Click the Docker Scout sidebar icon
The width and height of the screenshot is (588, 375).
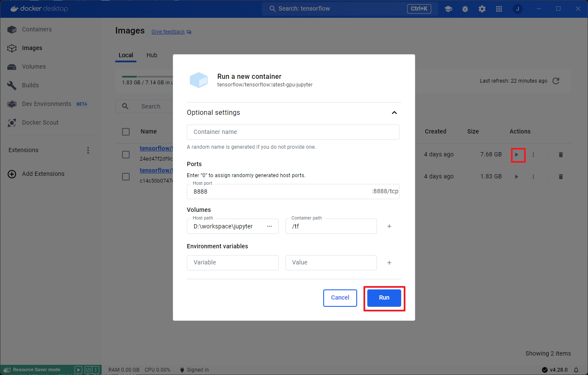coord(12,123)
